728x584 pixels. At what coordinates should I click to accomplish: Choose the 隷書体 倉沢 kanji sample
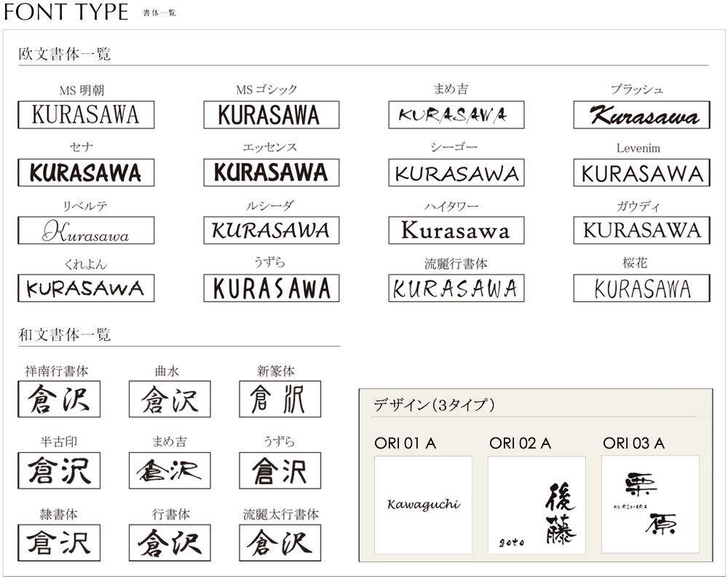coord(59,542)
